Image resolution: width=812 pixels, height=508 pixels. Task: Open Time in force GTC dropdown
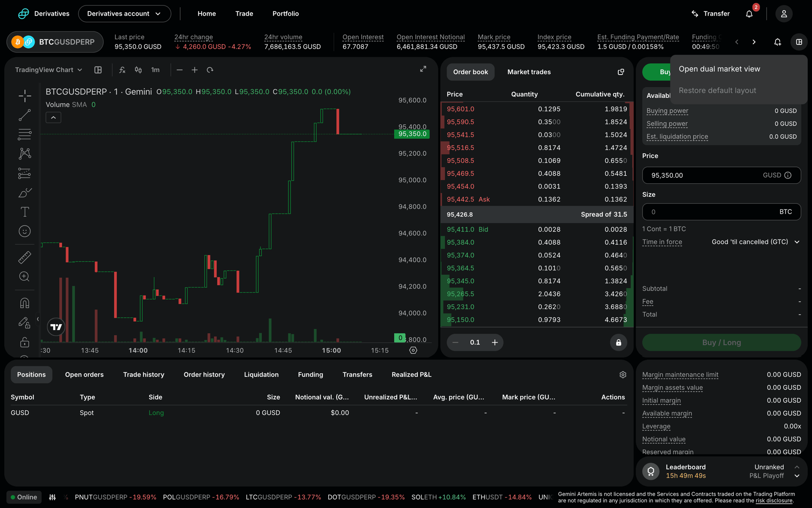point(755,242)
